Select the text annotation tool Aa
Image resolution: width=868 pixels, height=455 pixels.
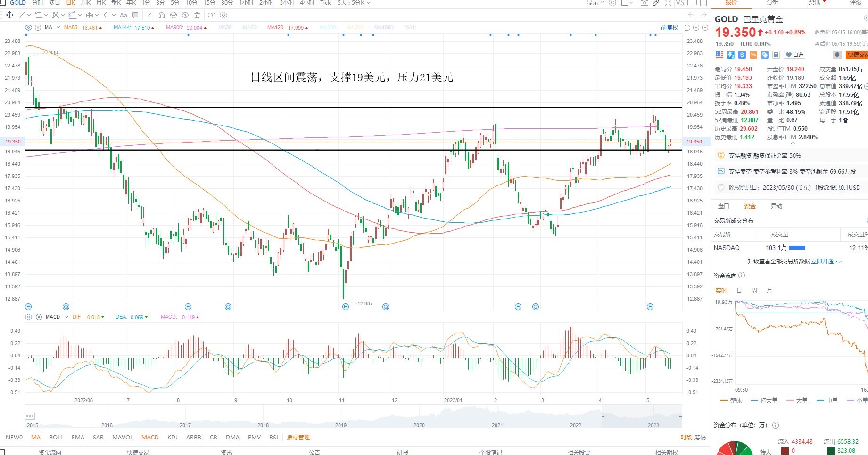[124, 15]
